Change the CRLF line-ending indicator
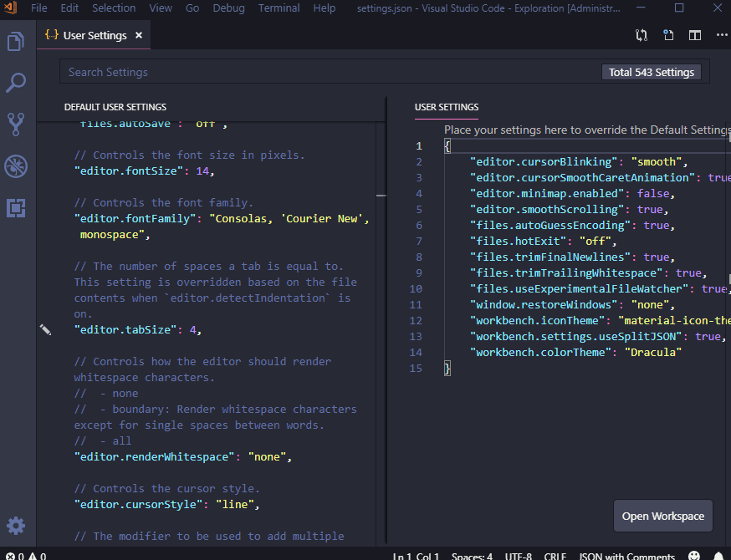Image resolution: width=731 pixels, height=560 pixels. [x=555, y=554]
